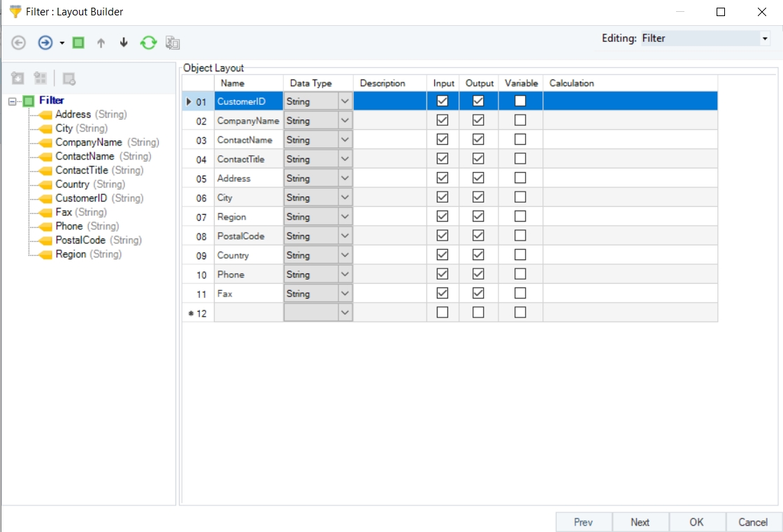Select the Country item in the tree
Image resolution: width=783 pixels, height=532 pixels.
(x=72, y=185)
